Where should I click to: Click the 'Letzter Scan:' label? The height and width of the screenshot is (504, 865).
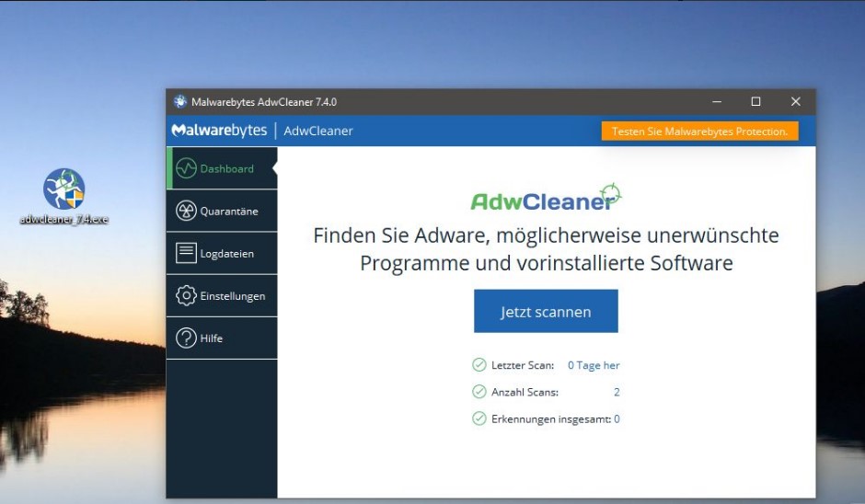point(523,365)
